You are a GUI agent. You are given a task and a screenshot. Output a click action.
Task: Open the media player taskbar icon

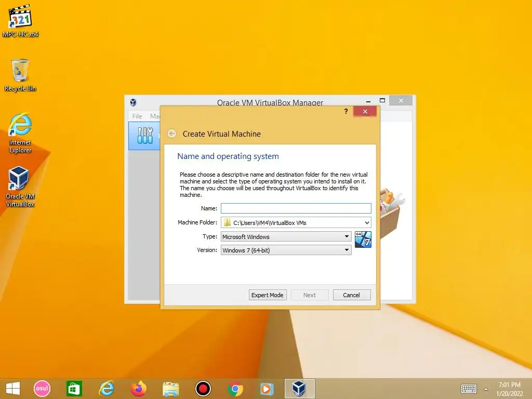pos(267,389)
